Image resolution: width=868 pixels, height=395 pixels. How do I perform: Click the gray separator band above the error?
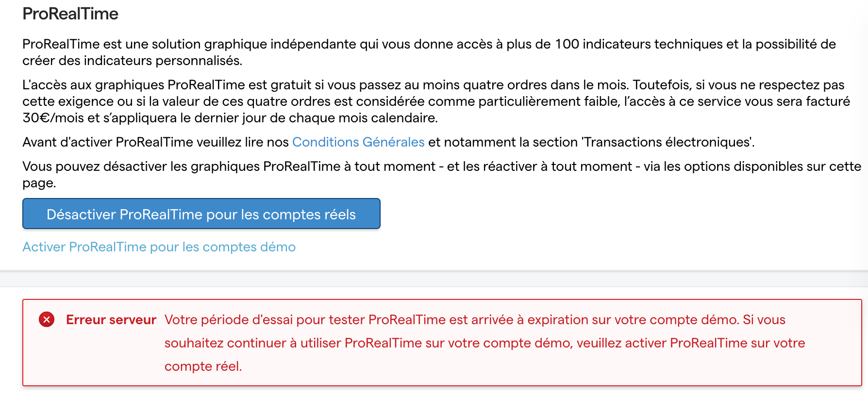coord(434,279)
